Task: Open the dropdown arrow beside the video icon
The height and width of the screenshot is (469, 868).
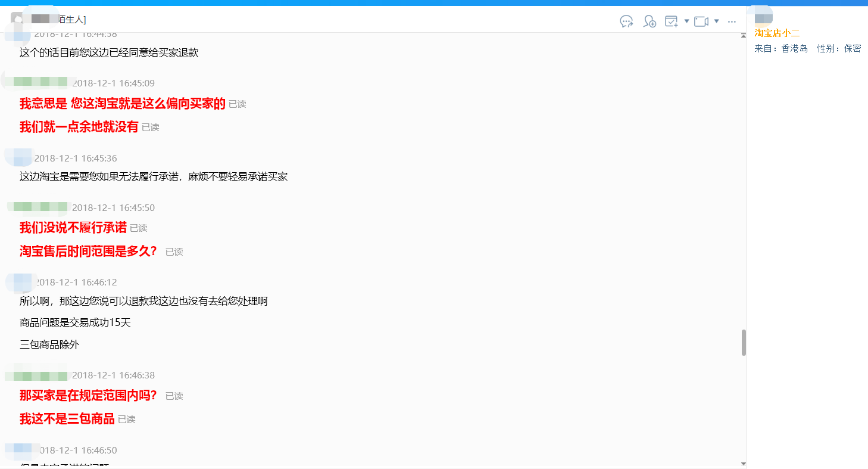Action: tap(716, 21)
